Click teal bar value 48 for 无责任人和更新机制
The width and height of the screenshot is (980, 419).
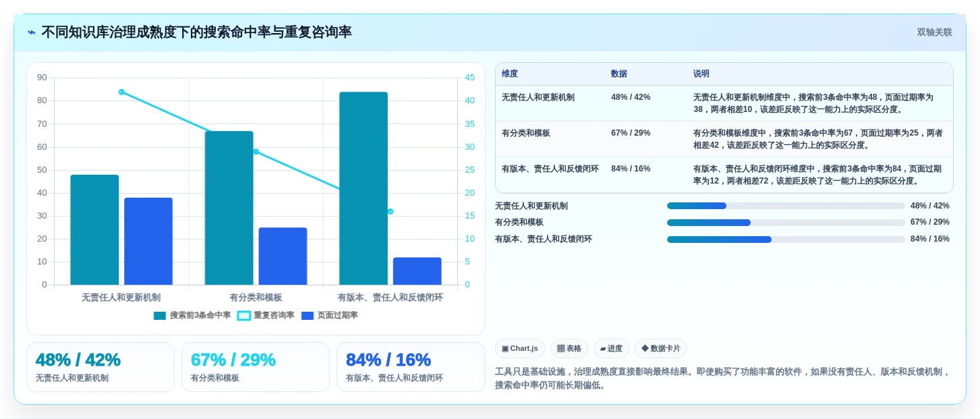94,229
